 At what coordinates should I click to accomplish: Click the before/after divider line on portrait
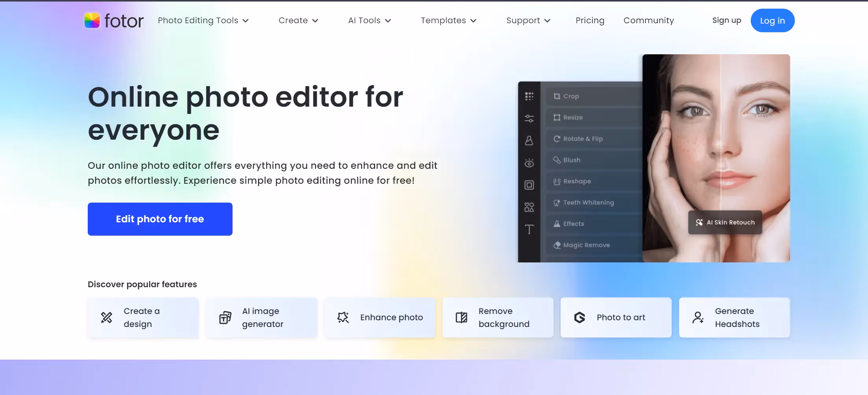pos(720,158)
